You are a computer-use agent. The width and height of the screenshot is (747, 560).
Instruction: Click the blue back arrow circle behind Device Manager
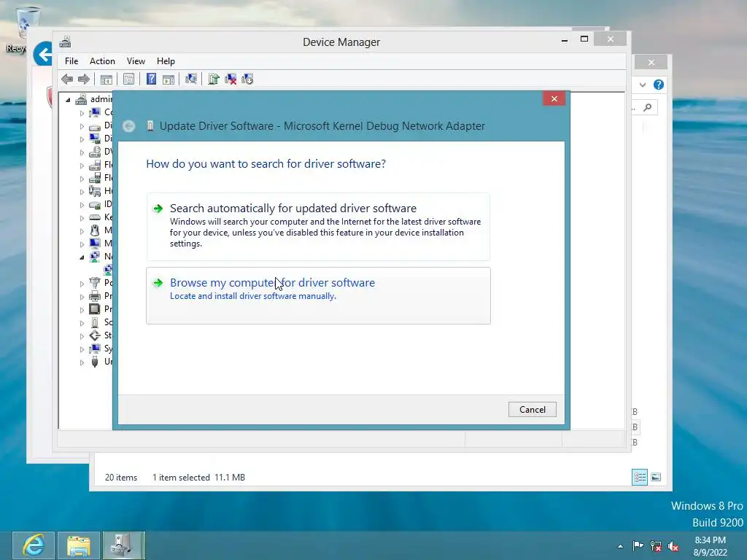[42, 54]
